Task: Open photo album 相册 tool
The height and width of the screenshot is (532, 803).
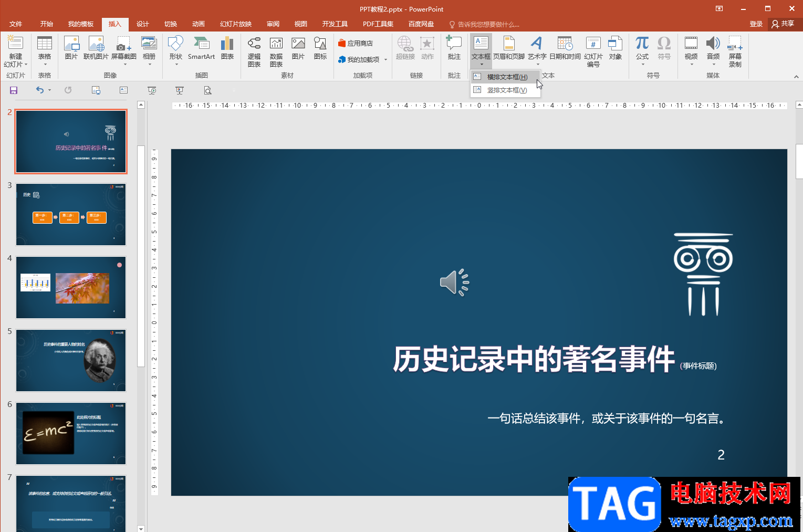Action: 149,51
